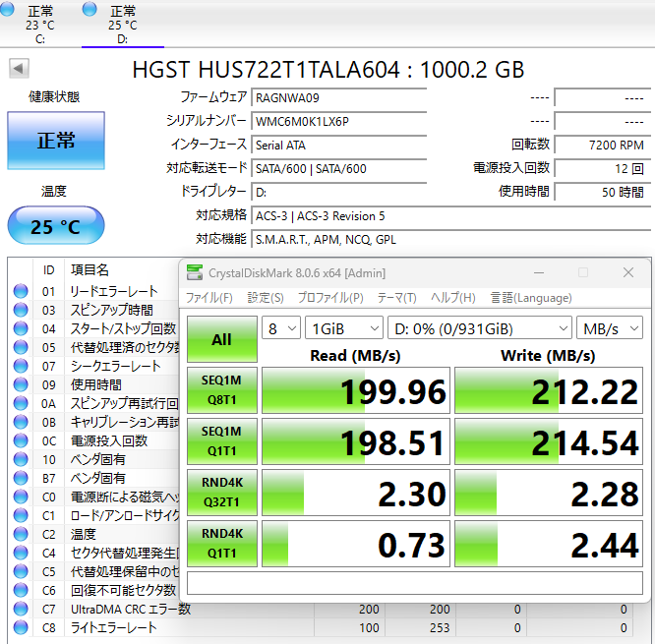Open the テーマ(T) menu
The height and width of the screenshot is (644, 655).
397,298
